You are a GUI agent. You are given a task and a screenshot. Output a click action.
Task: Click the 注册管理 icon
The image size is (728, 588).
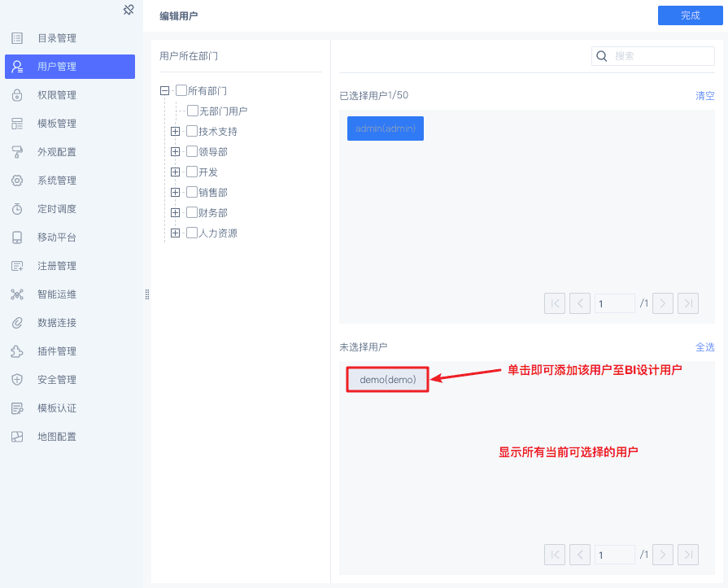pos(17,266)
